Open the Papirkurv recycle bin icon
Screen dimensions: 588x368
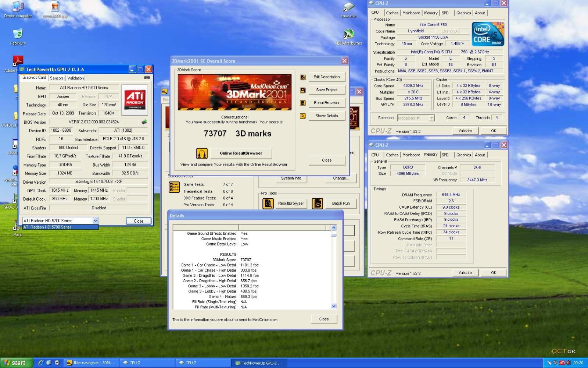tap(18, 37)
